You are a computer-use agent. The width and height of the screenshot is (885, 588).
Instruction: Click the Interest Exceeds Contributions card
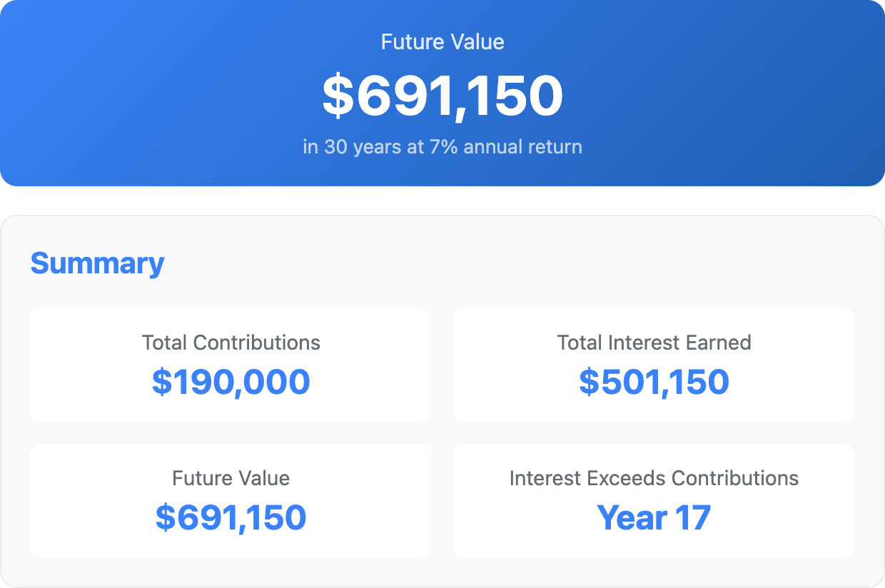pyautogui.click(x=654, y=500)
